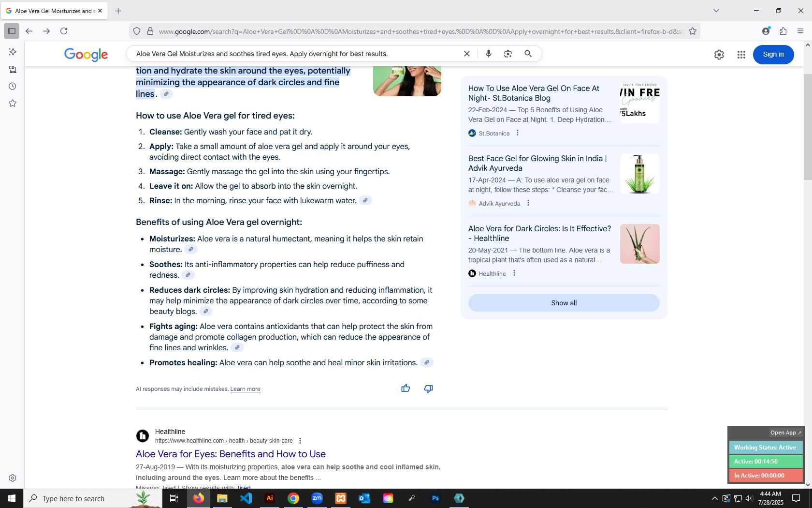Open Visual Studio Code from taskbar
This screenshot has height=508, width=812.
click(x=246, y=498)
